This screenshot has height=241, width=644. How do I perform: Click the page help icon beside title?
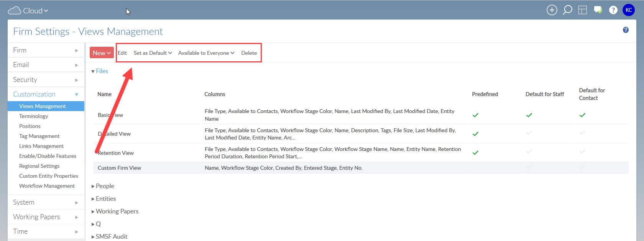coord(626,30)
